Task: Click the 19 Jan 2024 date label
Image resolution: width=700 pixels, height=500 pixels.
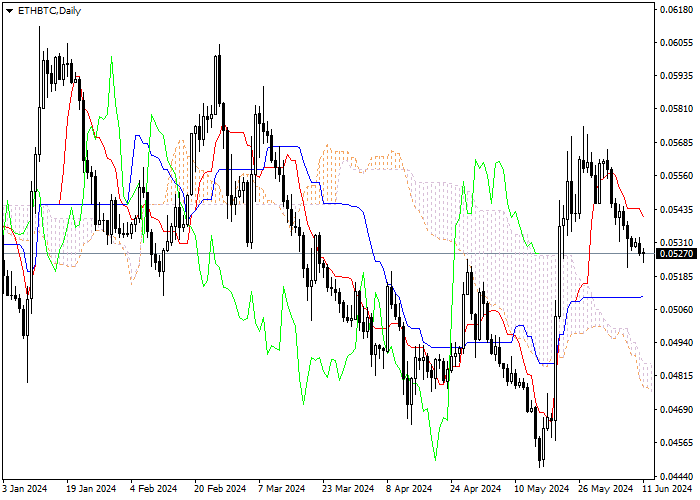Action: (x=91, y=488)
